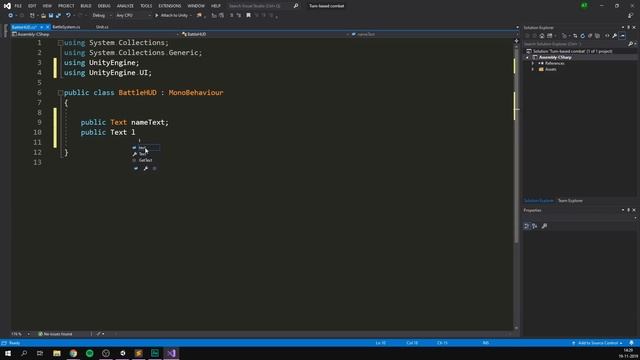This screenshot has height=360, width=640.
Task: Focus the Search Visual Studio box
Action: pyautogui.click(x=259, y=6)
